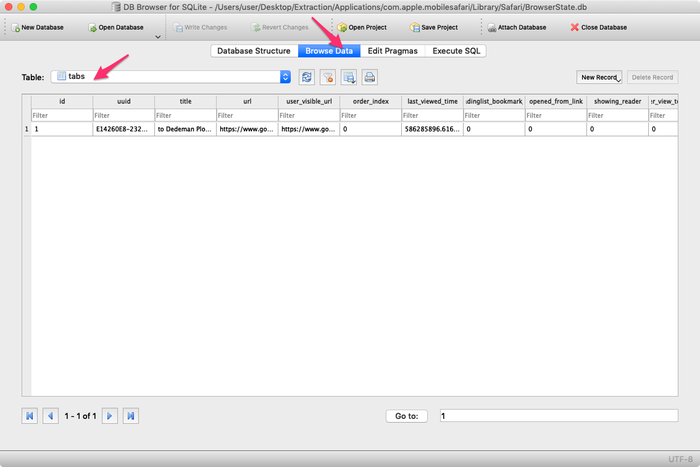Viewport: 700px width, 467px height.
Task: Click Delete Record button
Action: 652,77
